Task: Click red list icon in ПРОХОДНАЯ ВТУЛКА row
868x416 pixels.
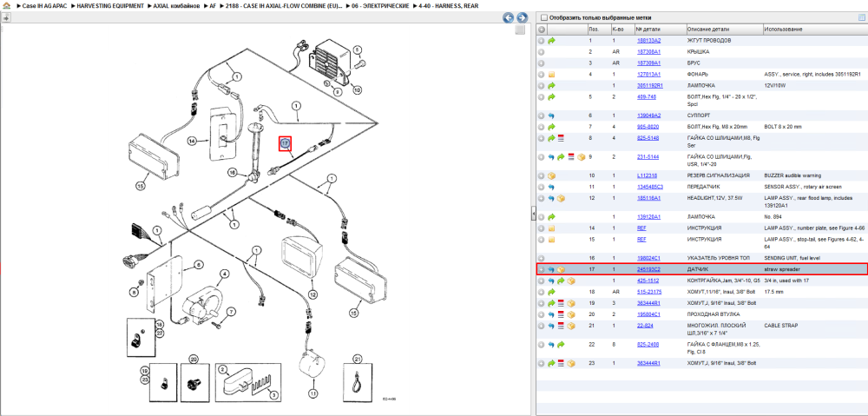Action: pos(561,314)
